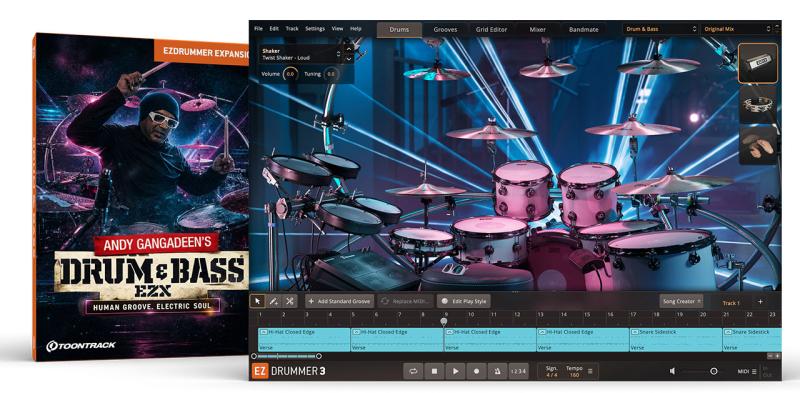Image resolution: width=800 pixels, height=393 pixels.
Task: Select the pencil draw tool
Action: [273, 301]
